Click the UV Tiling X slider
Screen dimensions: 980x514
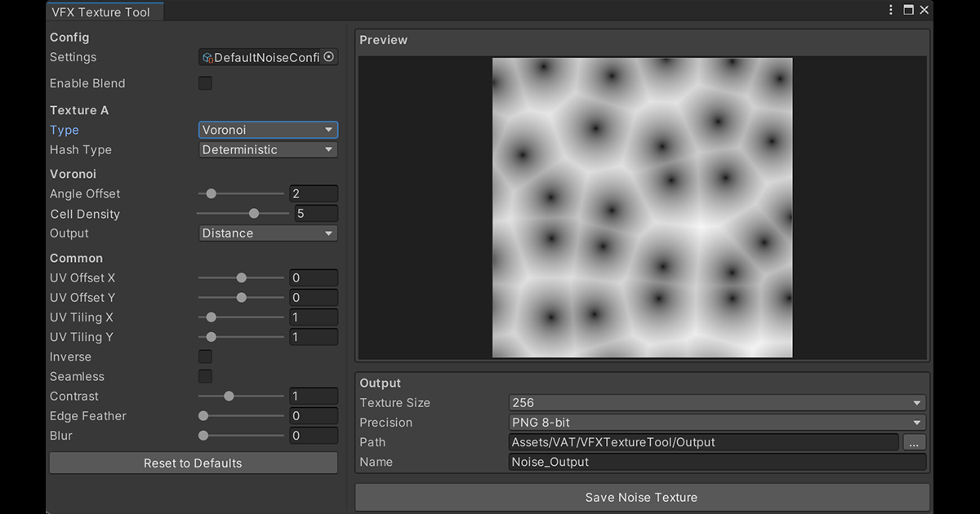click(x=241, y=317)
